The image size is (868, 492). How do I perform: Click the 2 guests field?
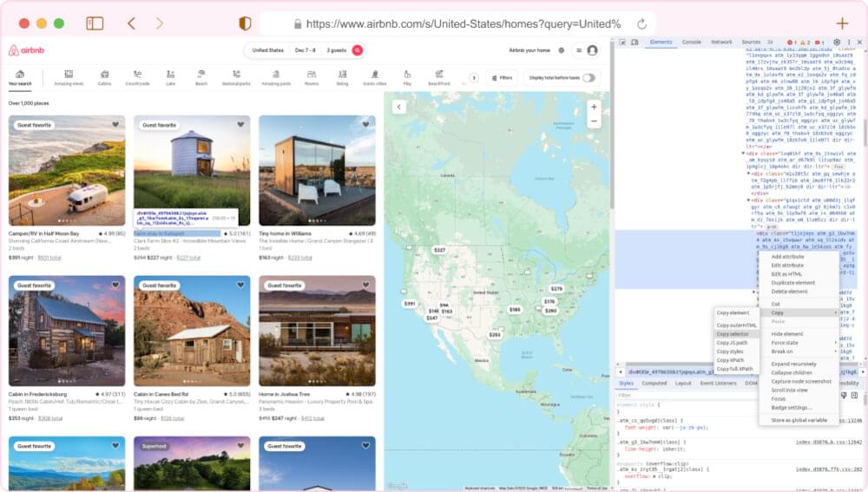click(x=337, y=50)
